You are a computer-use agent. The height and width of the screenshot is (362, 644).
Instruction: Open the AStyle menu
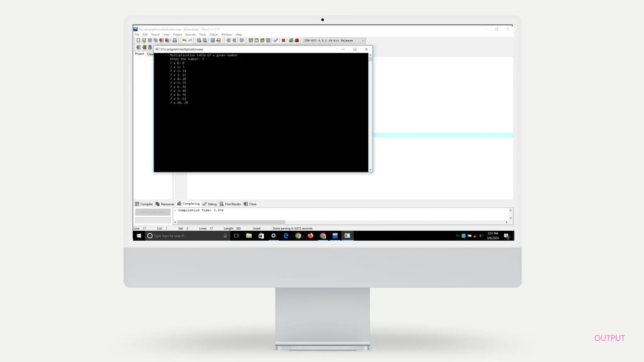click(x=214, y=35)
